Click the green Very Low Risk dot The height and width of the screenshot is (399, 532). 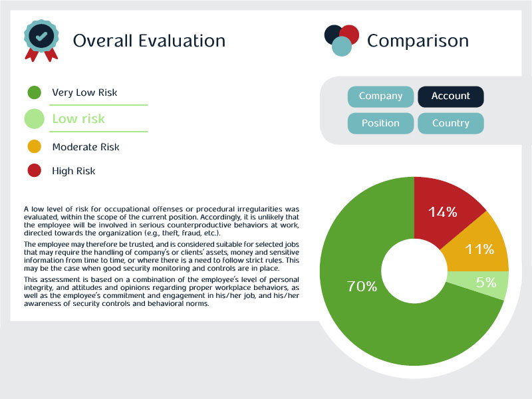(x=35, y=92)
